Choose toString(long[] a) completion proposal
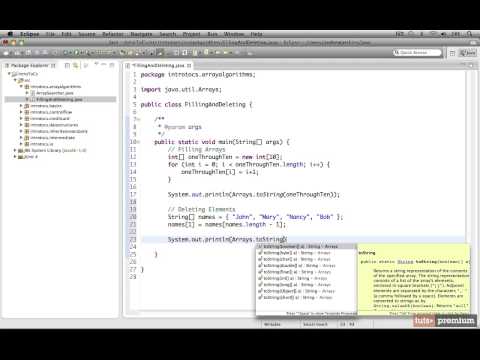The image size is (480, 360). click(306, 285)
